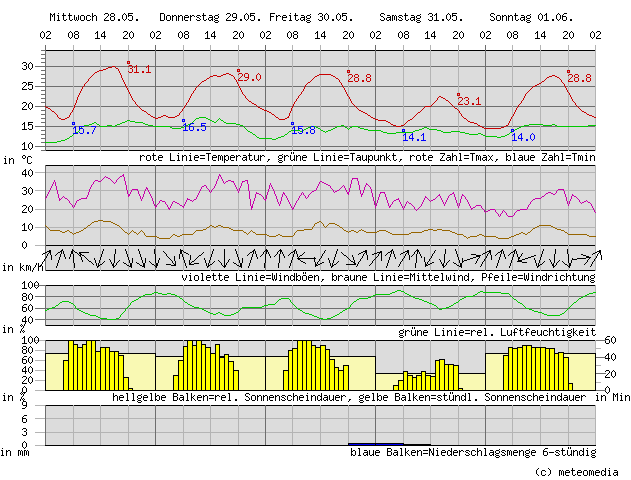Open the Samstag 31.05. day header
631x480 pixels.
pos(419,18)
